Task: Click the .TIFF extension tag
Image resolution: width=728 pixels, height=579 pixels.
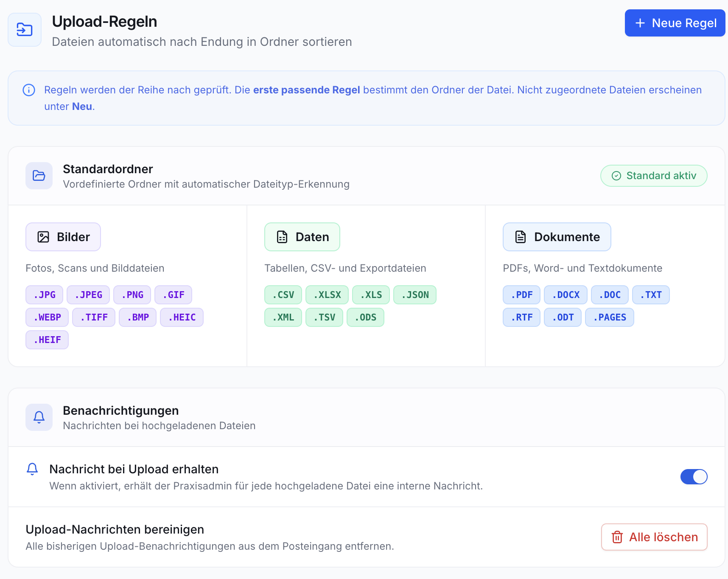Action: pos(94,317)
